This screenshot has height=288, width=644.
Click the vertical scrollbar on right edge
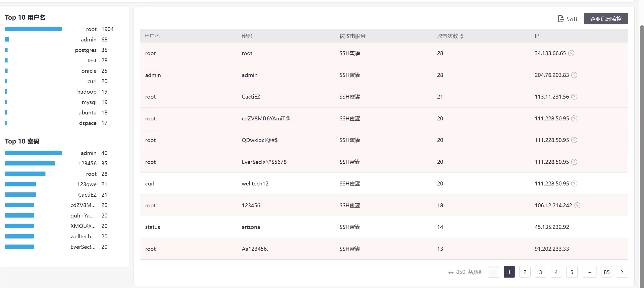click(x=642, y=150)
